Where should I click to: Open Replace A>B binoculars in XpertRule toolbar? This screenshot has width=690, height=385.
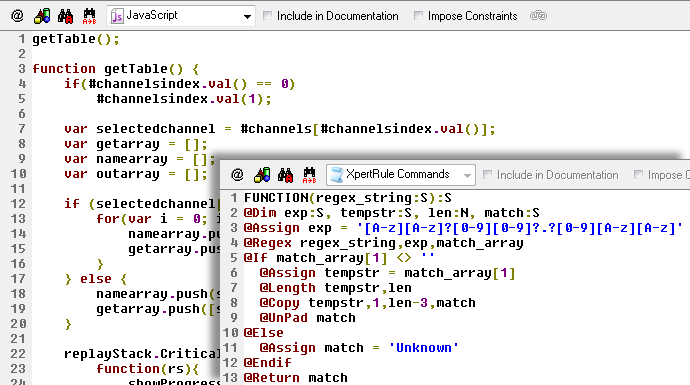(309, 175)
